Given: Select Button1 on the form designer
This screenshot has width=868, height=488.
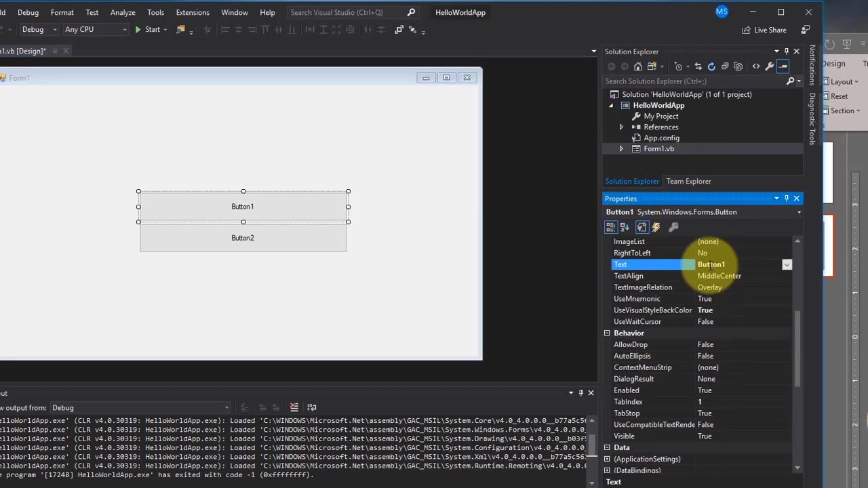Looking at the screenshot, I should [243, 207].
